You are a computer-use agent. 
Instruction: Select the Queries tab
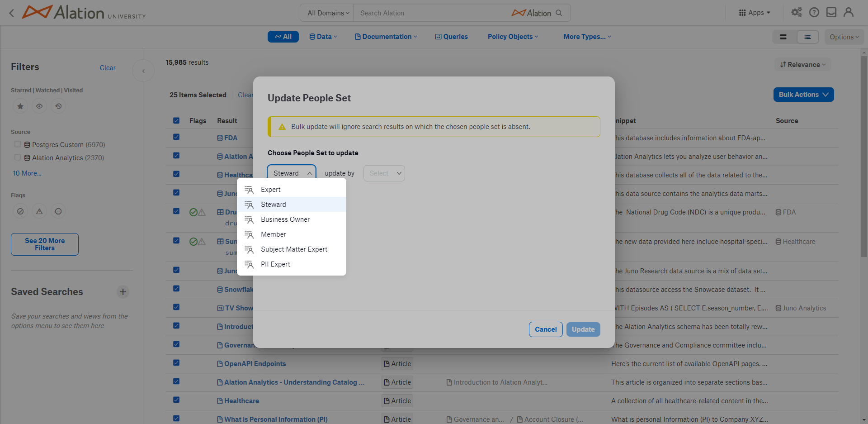[x=451, y=37]
